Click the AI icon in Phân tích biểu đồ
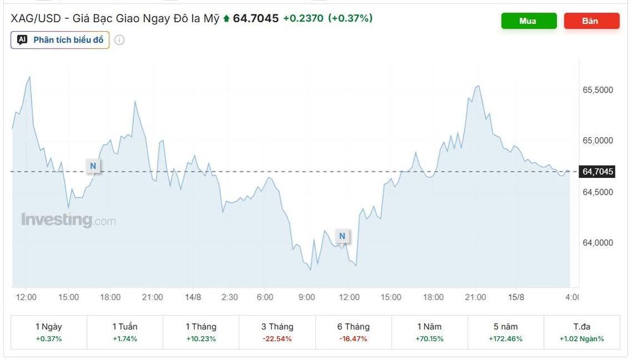This screenshot has width=633, height=364. coord(22,40)
